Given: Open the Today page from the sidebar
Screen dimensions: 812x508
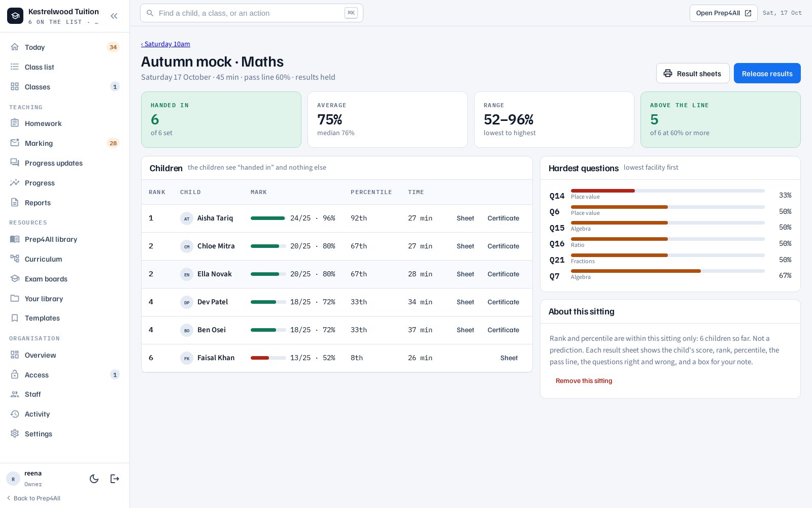Looking at the screenshot, I should click(x=65, y=47).
